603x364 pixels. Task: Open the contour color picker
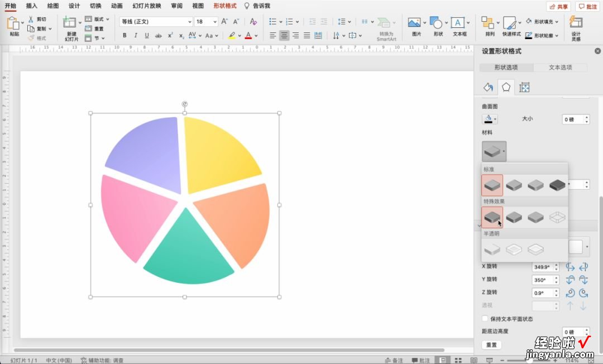[490, 119]
